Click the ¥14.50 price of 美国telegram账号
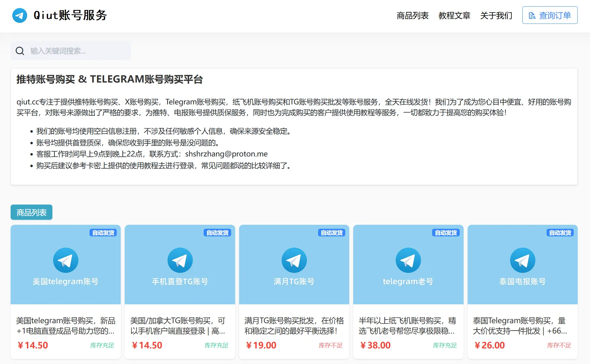 coord(33,345)
